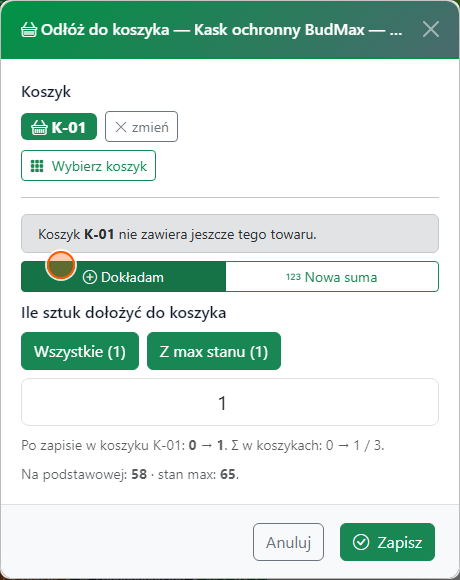Click the dialog title text Kask ochronny BudMax
This screenshot has height=580, width=460.
[x=280, y=30]
